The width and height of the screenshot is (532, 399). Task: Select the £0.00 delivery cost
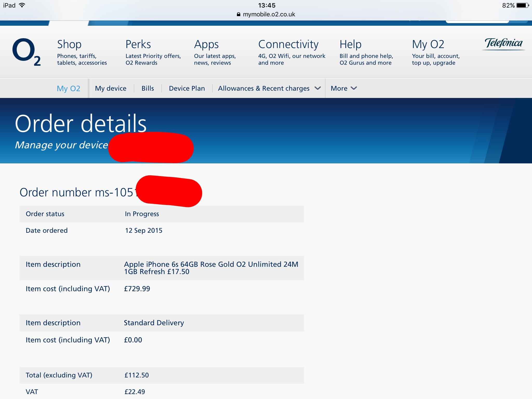133,340
